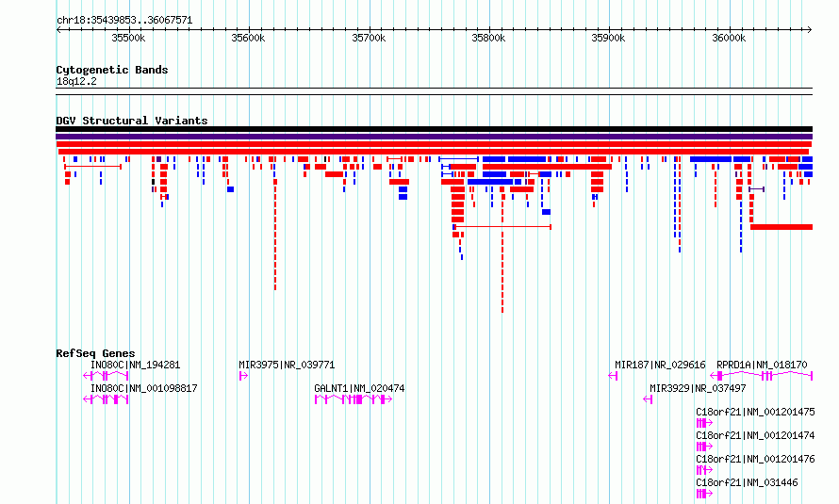
Task: Click the GALNT1|NM_020474 label
Action: click(359, 388)
